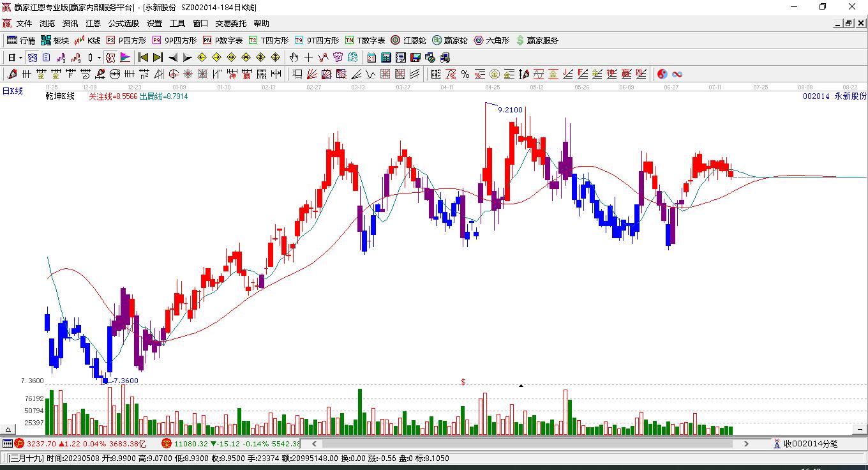Click the black right-arrow playback icon
Image resolution: width=868 pixels, height=470 pixels.
click(187, 57)
